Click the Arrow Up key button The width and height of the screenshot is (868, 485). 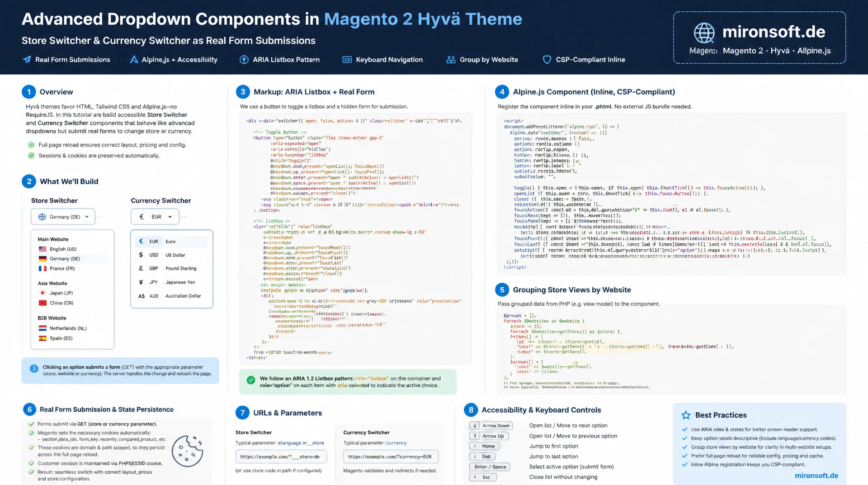pyautogui.click(x=489, y=436)
